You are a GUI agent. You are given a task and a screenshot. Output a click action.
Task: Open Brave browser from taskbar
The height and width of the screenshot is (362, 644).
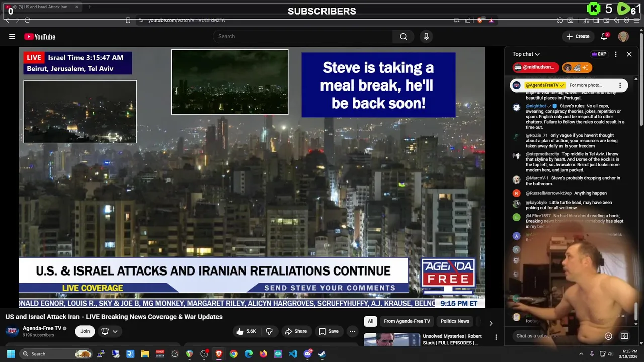coord(219,354)
